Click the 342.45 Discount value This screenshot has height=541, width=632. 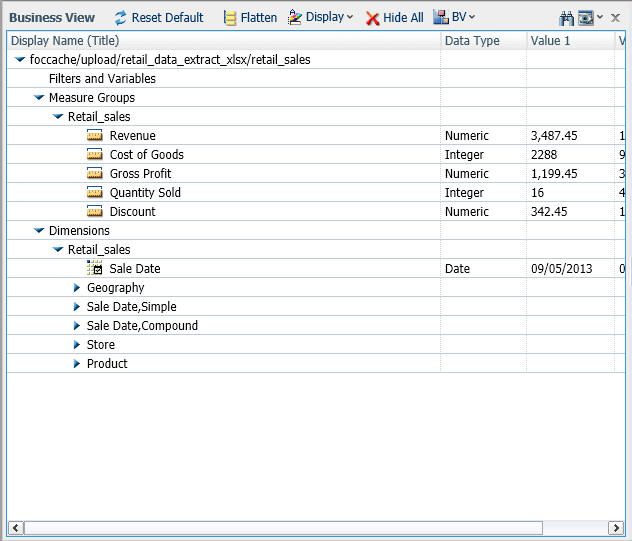tap(549, 211)
